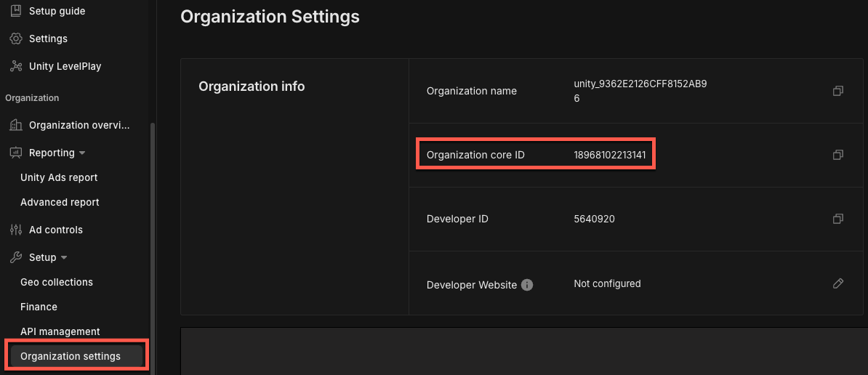Click the Ad controls sliders icon

click(x=15, y=230)
